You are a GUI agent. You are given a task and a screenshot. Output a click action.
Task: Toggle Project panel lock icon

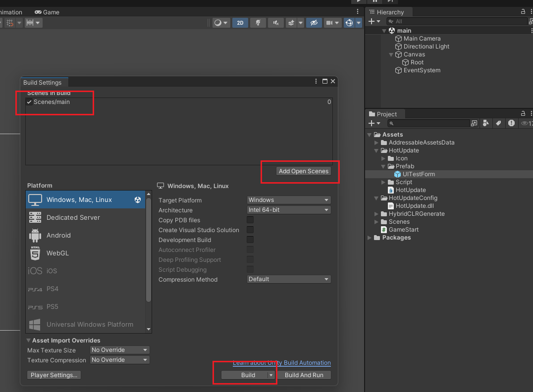coord(523,113)
